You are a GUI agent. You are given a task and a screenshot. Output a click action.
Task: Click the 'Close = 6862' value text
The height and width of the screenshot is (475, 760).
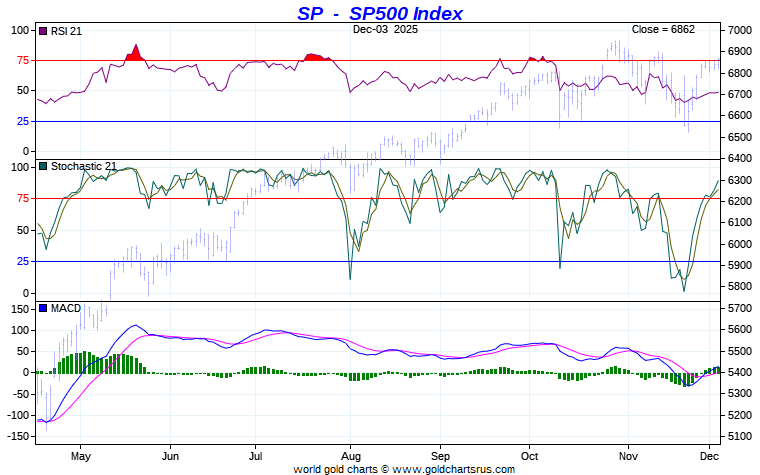663,29
